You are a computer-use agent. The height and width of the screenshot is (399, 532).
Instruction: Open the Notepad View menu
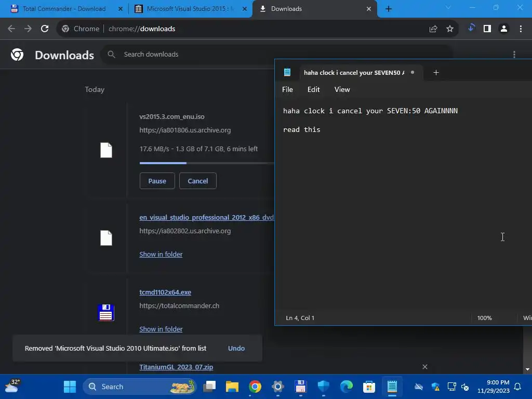[x=342, y=89]
